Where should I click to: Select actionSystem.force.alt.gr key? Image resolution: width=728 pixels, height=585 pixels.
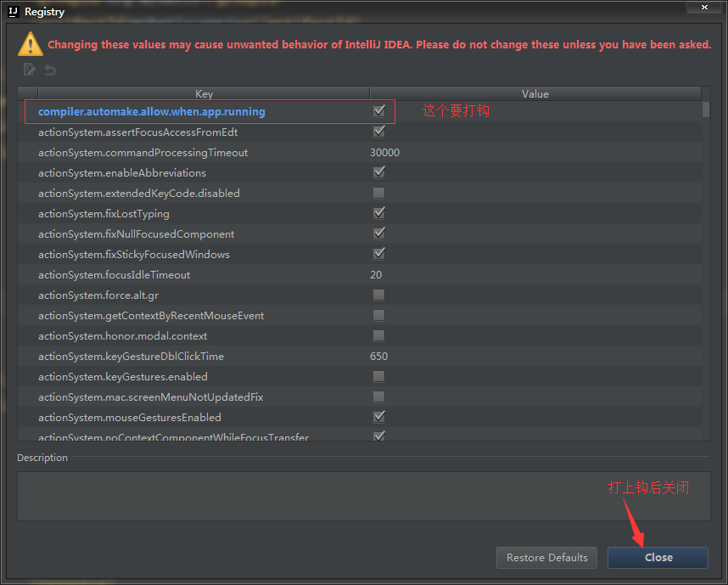[98, 295]
